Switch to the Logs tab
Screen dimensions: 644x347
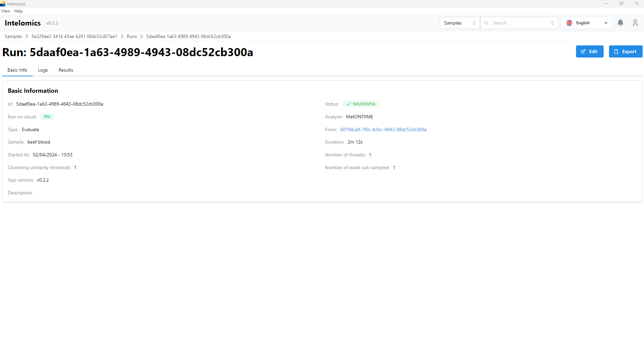coord(43,70)
